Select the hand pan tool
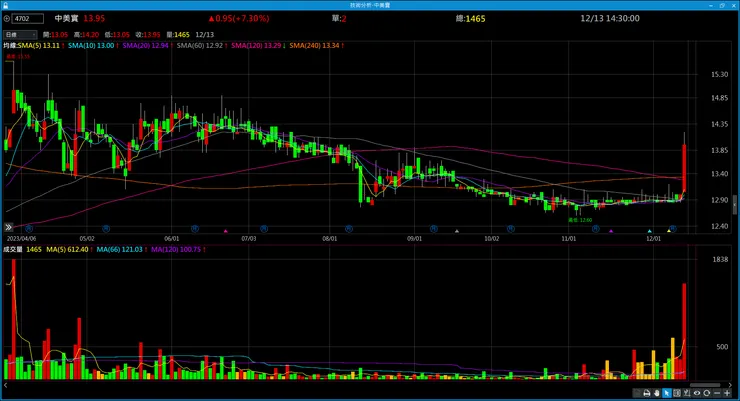Viewport: 740px width, 401px height. pos(657,393)
